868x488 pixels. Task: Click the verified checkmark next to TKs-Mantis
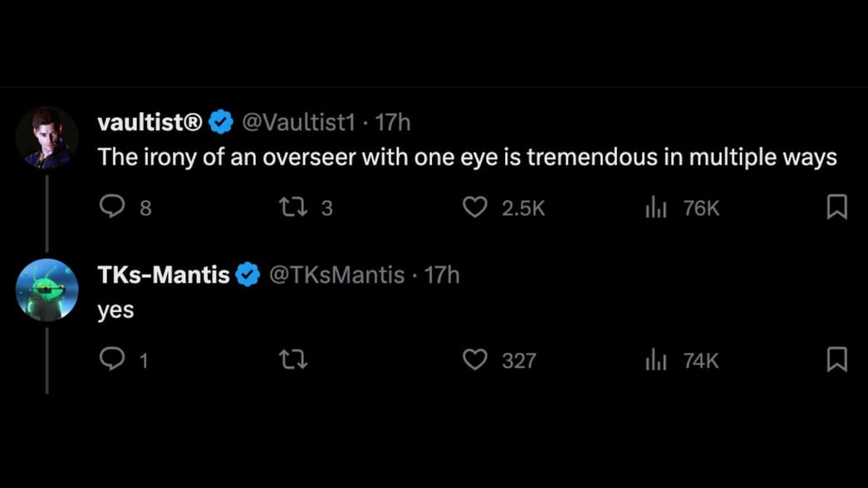[247, 274]
